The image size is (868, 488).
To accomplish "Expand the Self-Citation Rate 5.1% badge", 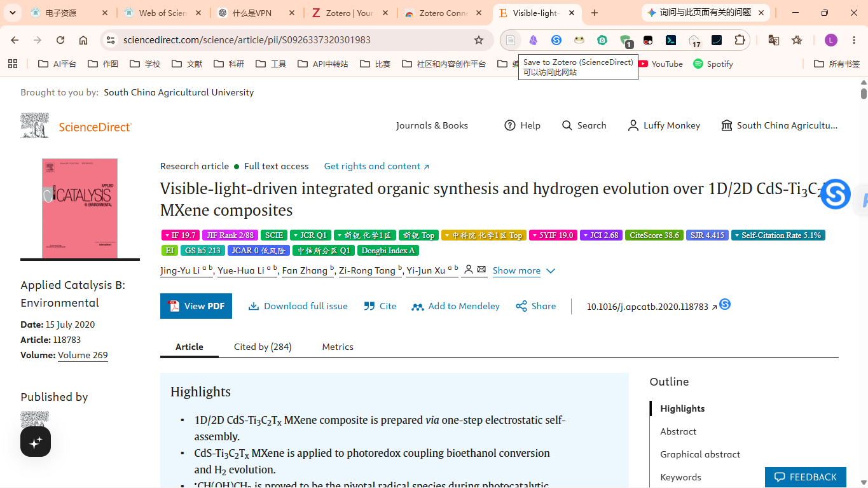I will pos(778,235).
